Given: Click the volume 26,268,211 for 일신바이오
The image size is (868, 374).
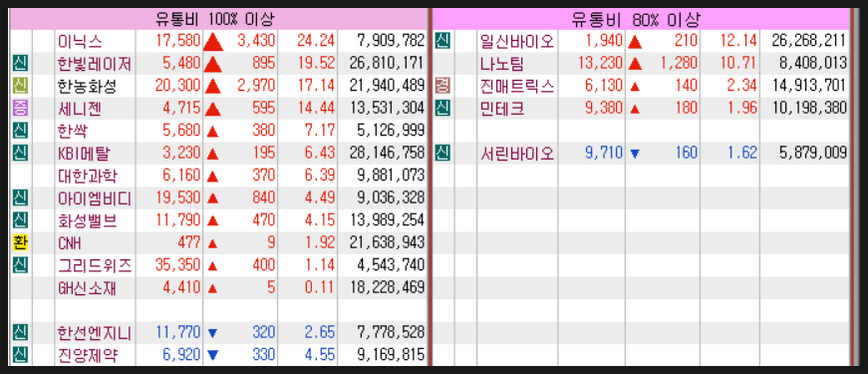Looking at the screenshot, I should pyautogui.click(x=809, y=42).
